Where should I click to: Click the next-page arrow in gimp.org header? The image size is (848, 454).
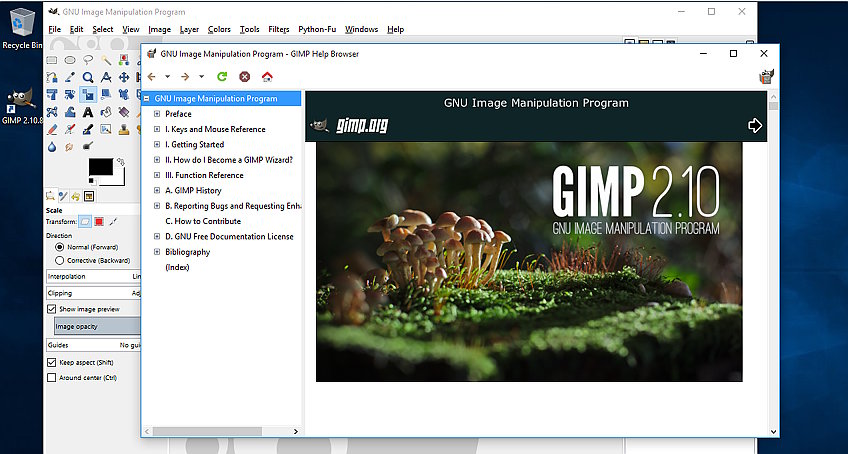pyautogui.click(x=755, y=125)
